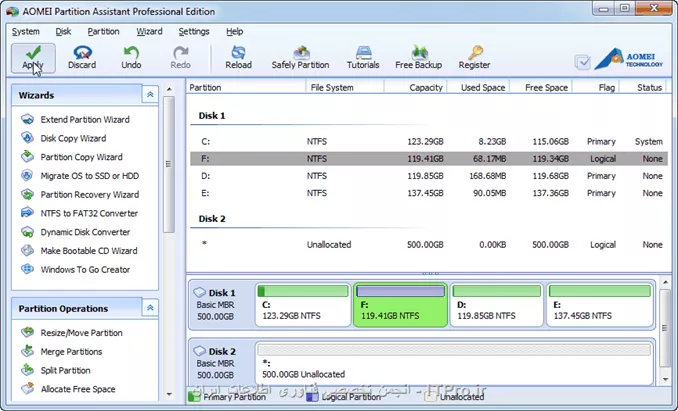
Task: Choose the Merge Partitions operation
Action: click(71, 352)
